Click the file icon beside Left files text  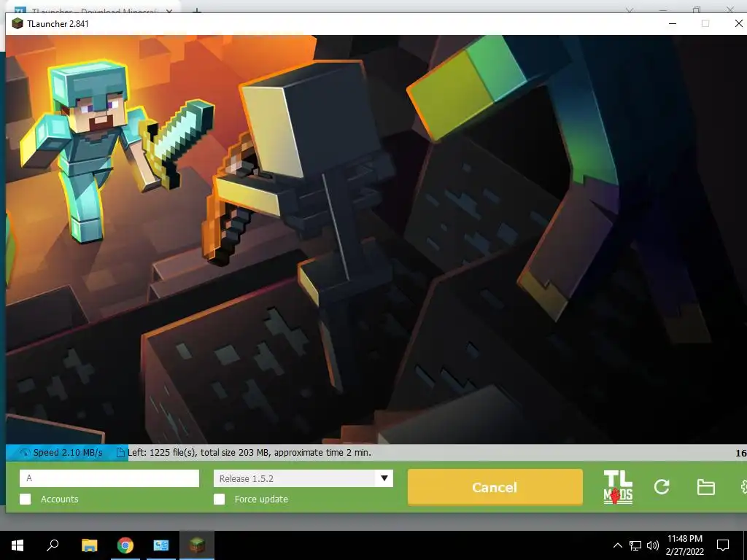pos(121,452)
